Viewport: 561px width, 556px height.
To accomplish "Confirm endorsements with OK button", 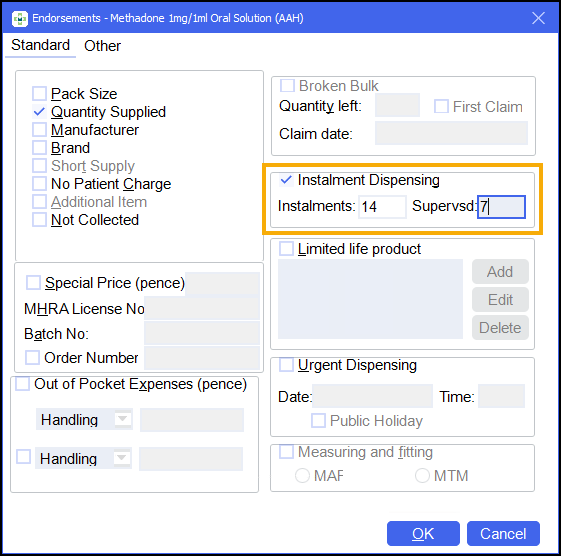I will click(423, 533).
